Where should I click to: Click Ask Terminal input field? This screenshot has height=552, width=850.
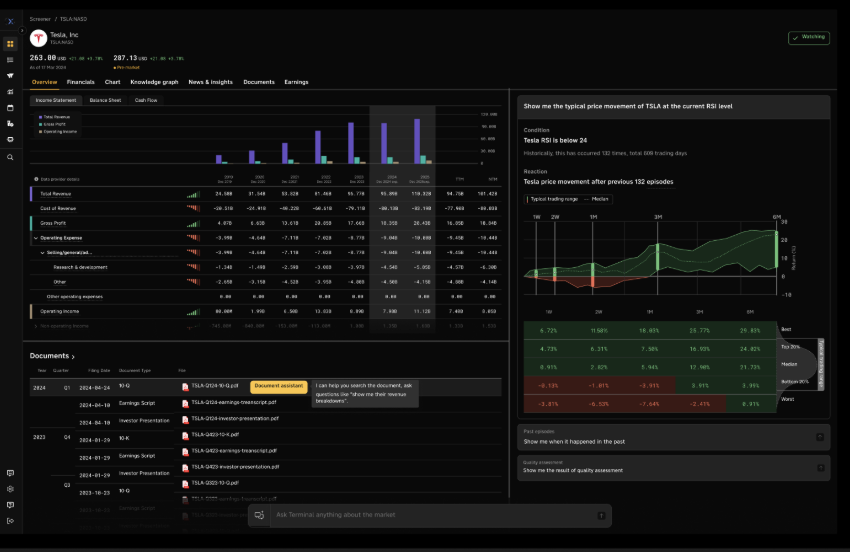pos(430,515)
